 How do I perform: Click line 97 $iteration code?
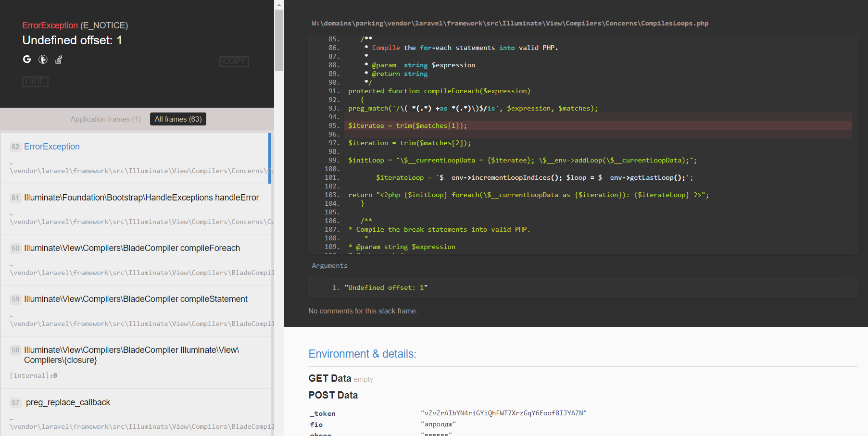coord(409,143)
